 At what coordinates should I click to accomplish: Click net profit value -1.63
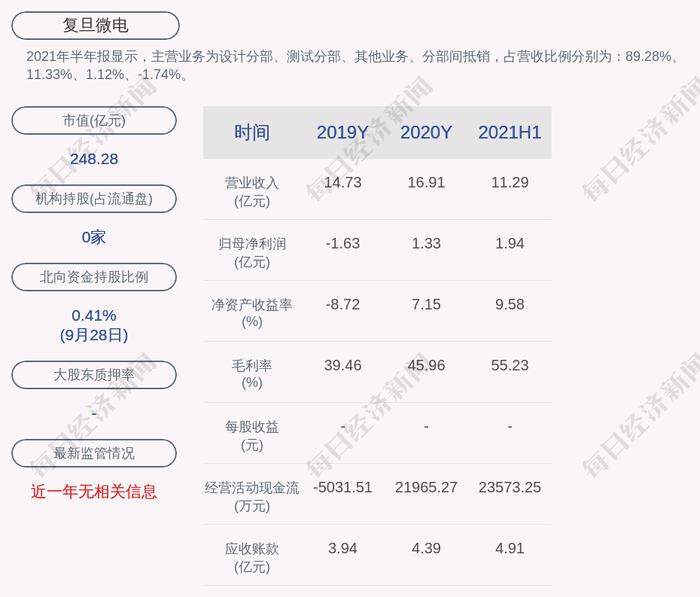342,243
